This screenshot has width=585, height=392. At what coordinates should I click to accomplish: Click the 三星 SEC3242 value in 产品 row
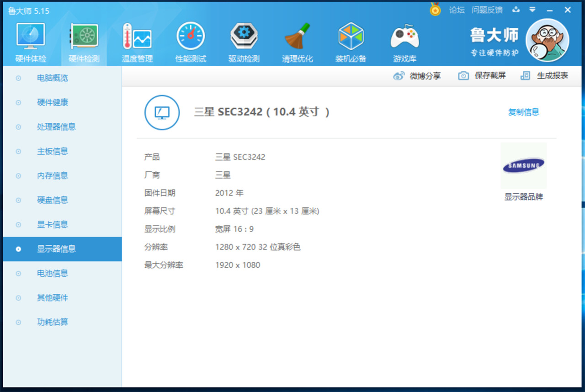[240, 157]
